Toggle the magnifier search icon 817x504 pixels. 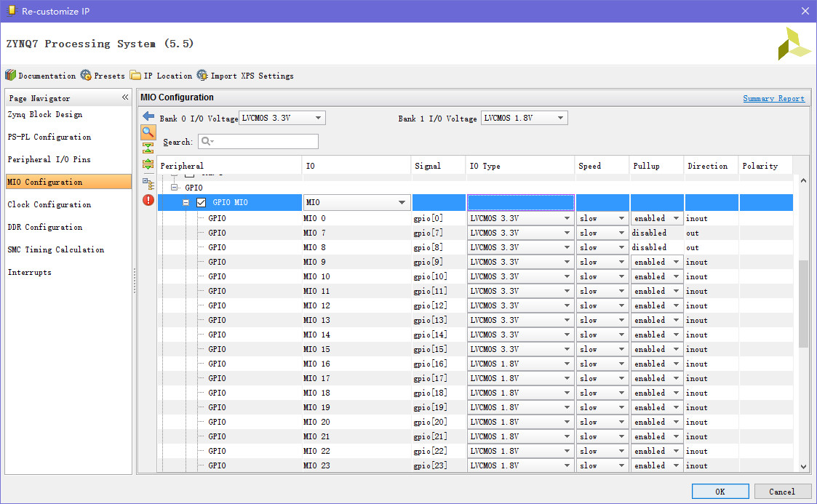pyautogui.click(x=148, y=132)
